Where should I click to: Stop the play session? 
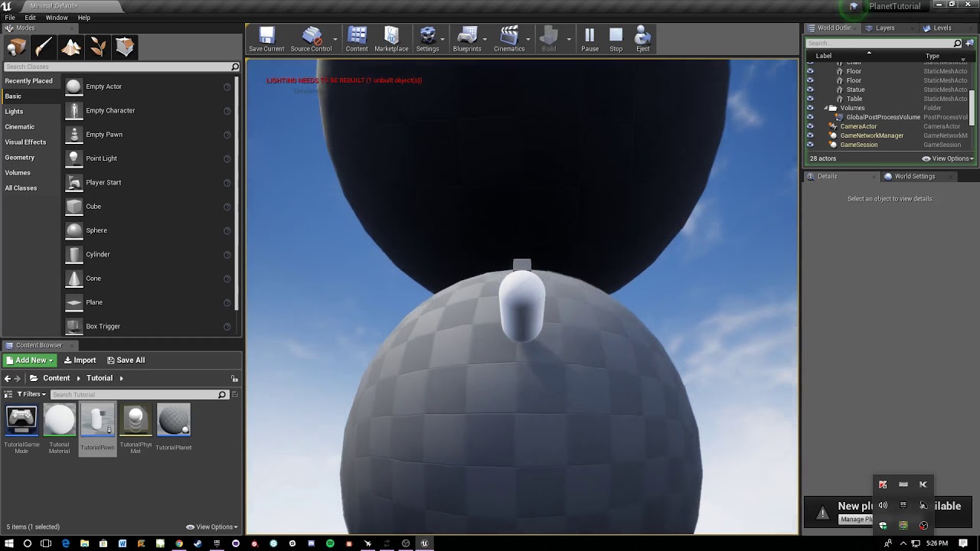click(616, 40)
